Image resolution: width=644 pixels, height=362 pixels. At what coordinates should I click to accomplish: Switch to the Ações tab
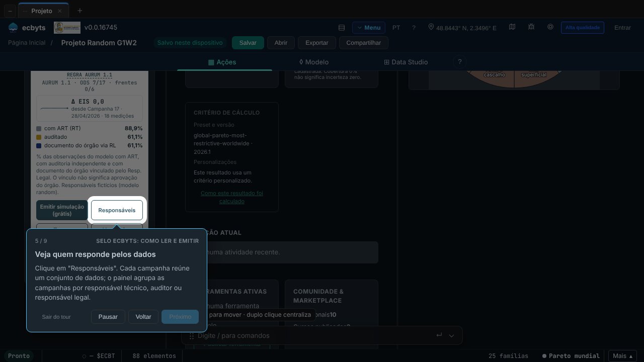(x=222, y=62)
